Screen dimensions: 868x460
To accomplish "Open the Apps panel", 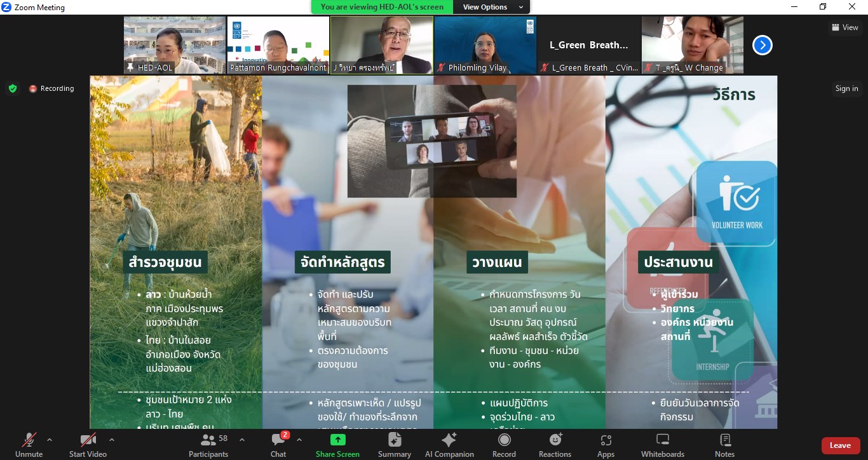I will tap(606, 443).
